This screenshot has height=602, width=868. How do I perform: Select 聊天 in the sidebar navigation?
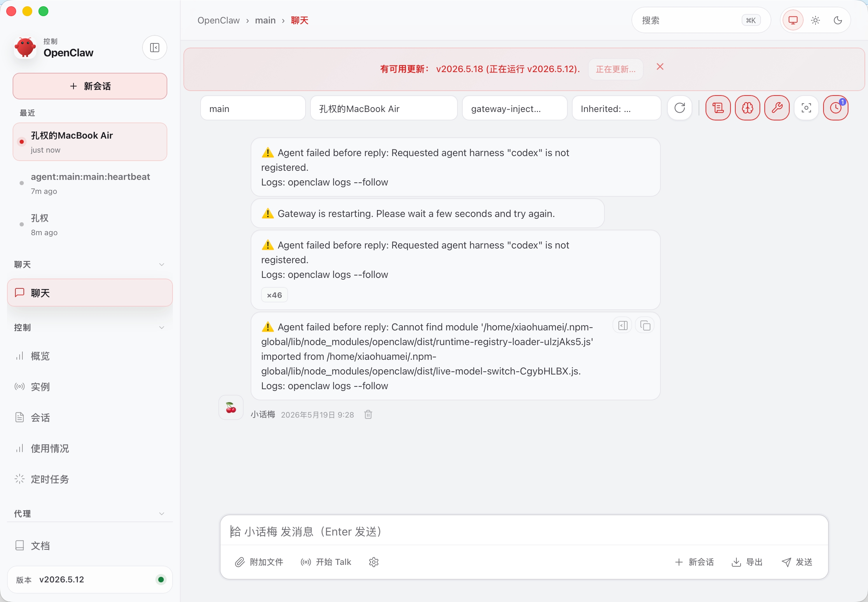tap(90, 293)
